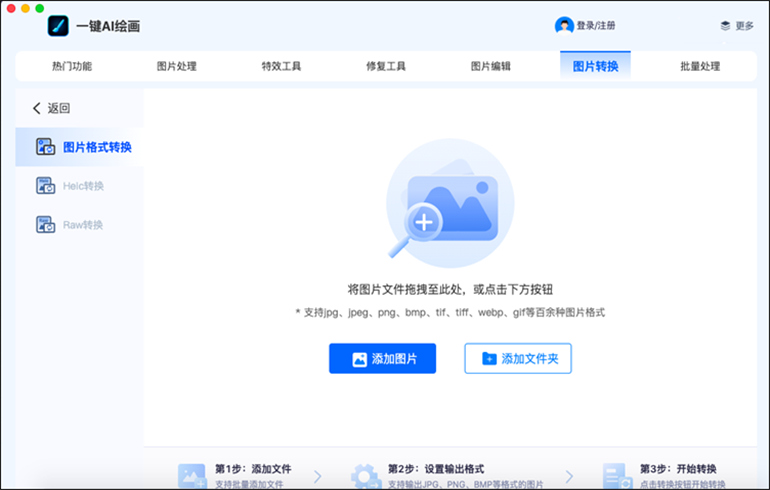This screenshot has width=770, height=490.
Task: Click the 一键AI绘画 title text
Action: point(108,26)
